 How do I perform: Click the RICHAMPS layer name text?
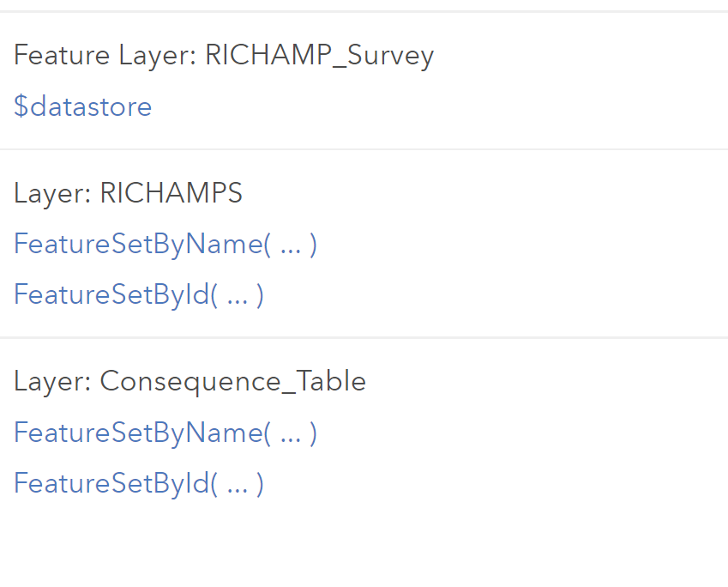point(171,193)
